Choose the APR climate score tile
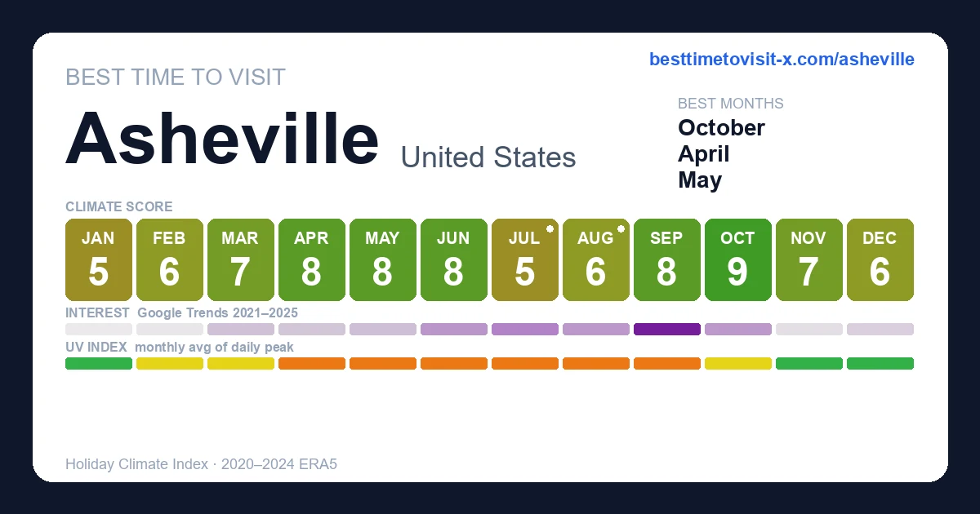 coord(312,259)
